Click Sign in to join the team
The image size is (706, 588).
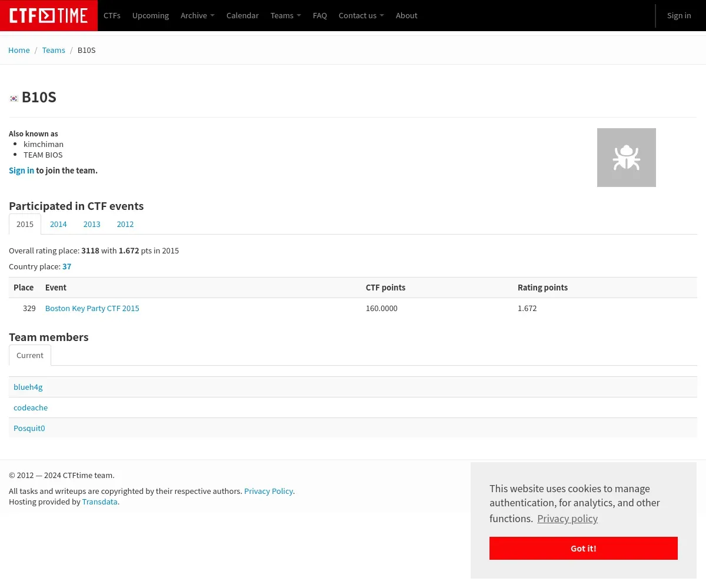22,171
